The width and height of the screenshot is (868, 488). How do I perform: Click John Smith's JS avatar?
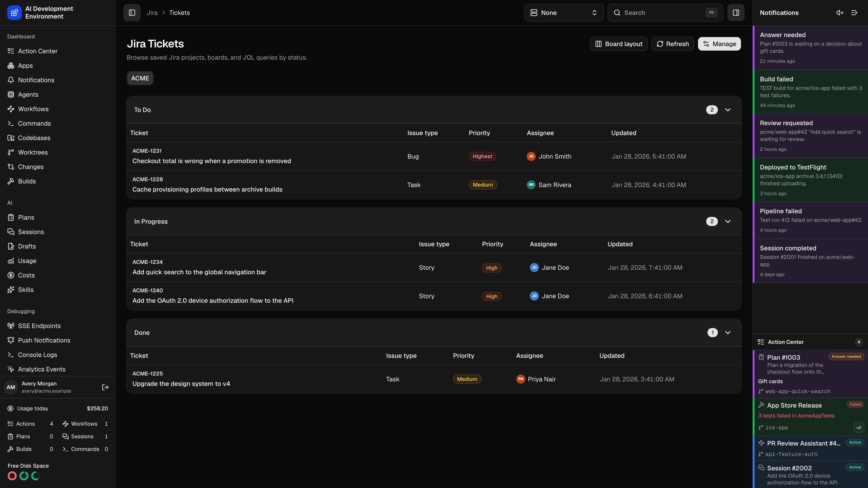(531, 156)
